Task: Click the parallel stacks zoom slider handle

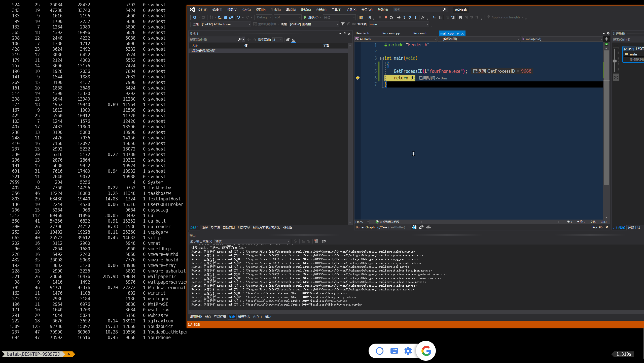Action: [x=615, y=61]
